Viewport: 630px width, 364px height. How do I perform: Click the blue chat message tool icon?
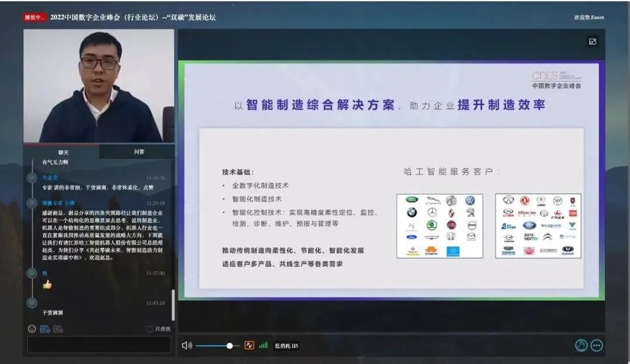click(45, 329)
